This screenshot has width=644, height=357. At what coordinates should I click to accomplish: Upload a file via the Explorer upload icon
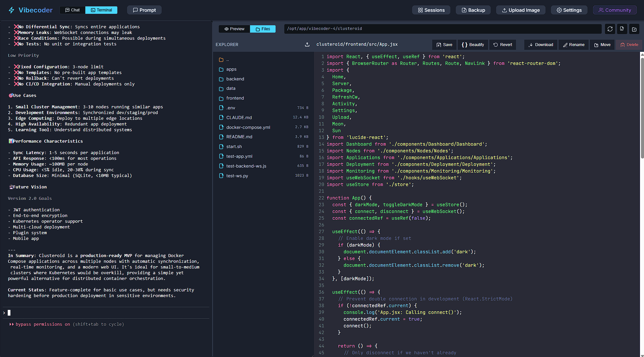307,44
